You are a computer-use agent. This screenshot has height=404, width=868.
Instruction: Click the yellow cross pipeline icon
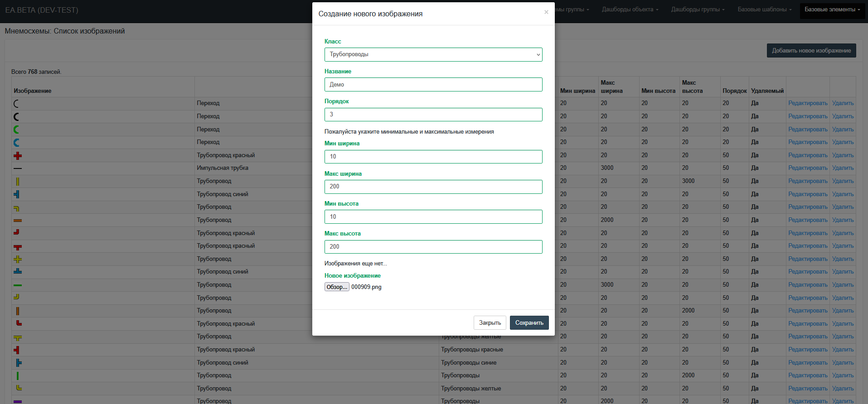pos(18,260)
